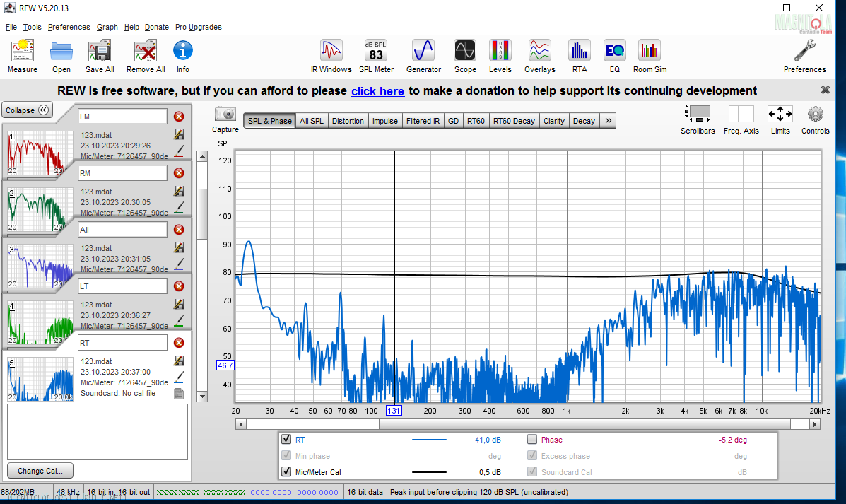Select the RM measurement thumbnail
The height and width of the screenshot is (504, 846).
tap(40, 210)
